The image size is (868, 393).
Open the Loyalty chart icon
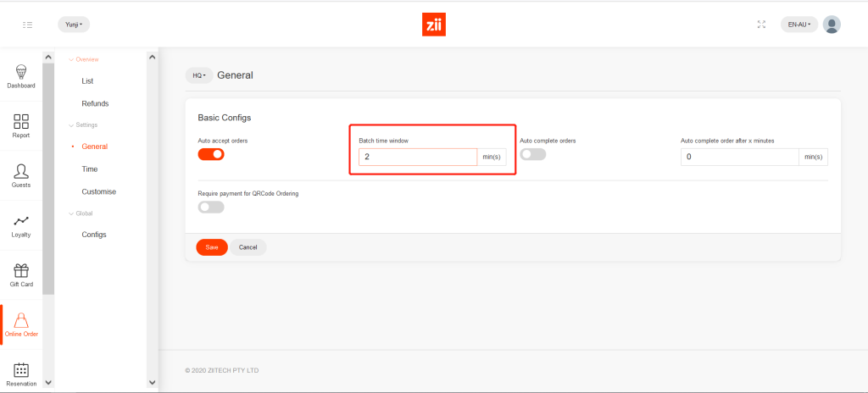click(x=21, y=222)
